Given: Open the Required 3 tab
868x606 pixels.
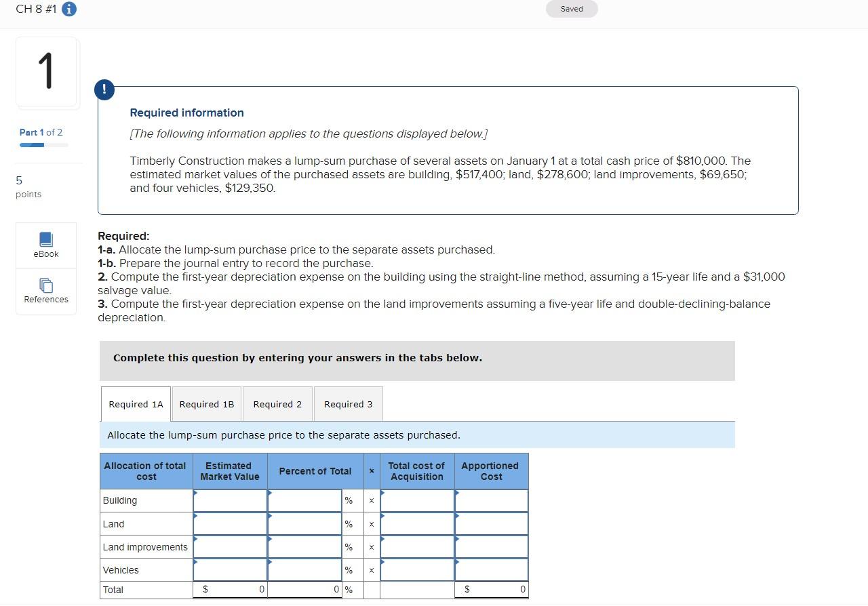Looking at the screenshot, I should [348, 404].
